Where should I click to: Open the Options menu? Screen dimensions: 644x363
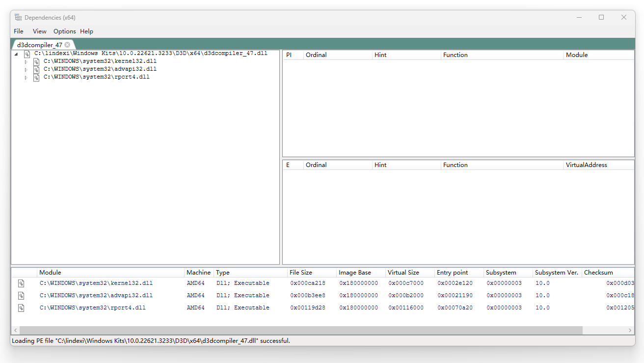click(x=65, y=31)
